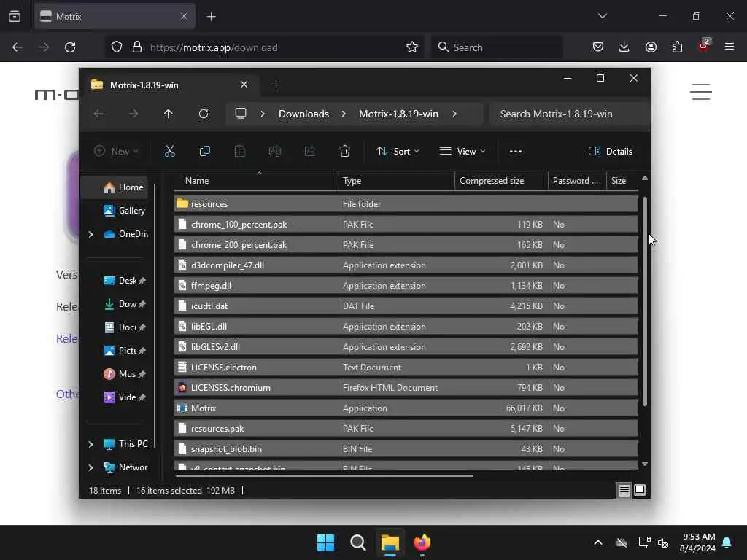747x560 pixels.
Task: Click the file list vertical scrollbar
Action: [645, 301]
